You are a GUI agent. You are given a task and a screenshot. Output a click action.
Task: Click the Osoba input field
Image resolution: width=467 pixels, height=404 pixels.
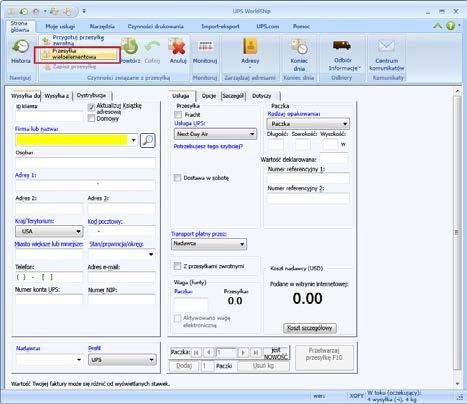pos(85,163)
